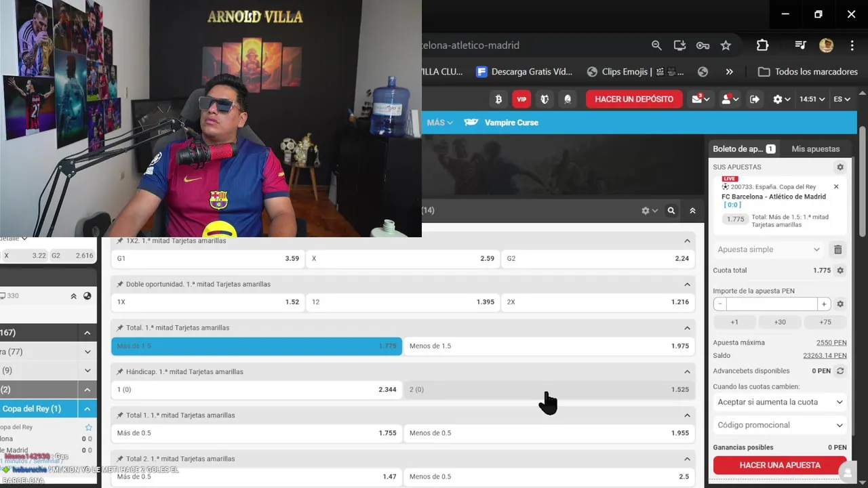
Task: Remove the FC Barcelona bet with X
Action: click(836, 187)
